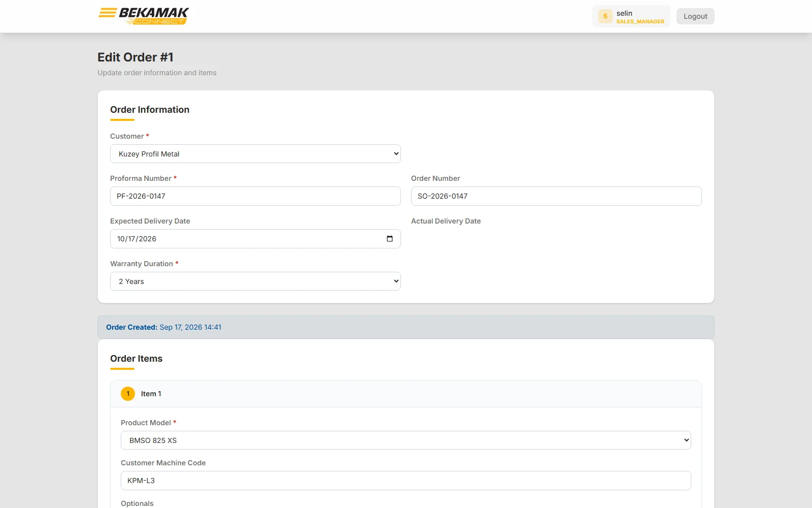Click the Order Items section title
The image size is (812, 508).
(137, 359)
